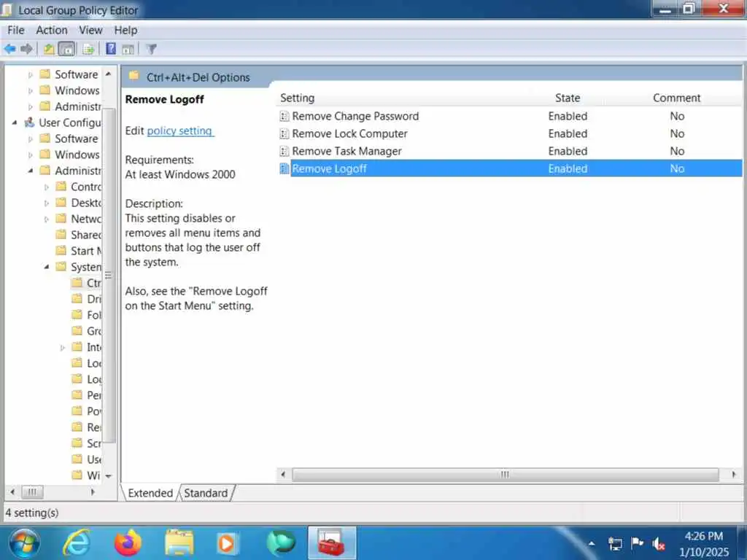Click the settings list horizontal scrollbar thumb
The image size is (747, 560).
[x=505, y=474]
